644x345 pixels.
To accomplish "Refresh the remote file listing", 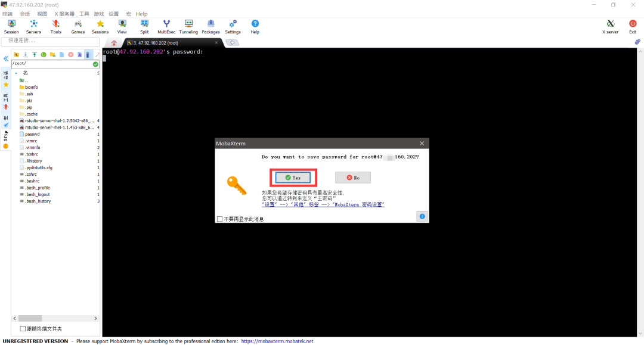I will 44,54.
